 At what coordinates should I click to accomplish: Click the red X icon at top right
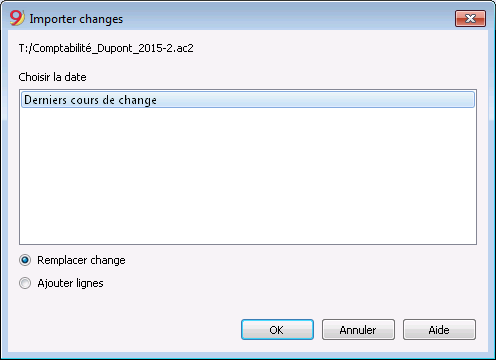[470, 18]
